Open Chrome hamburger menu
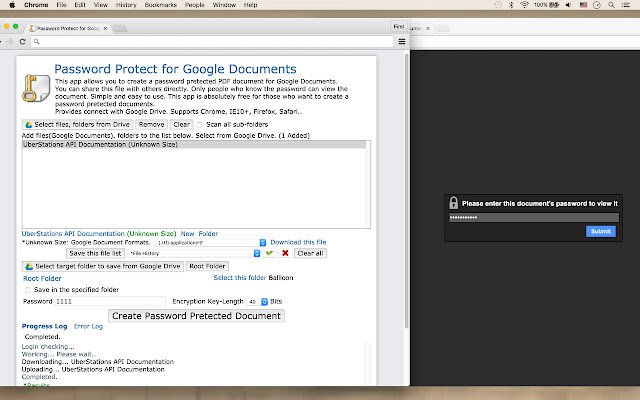The image size is (640, 400). (402, 41)
